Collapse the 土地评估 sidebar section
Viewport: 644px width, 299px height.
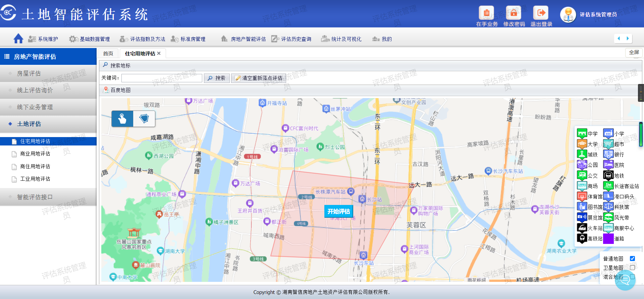pyautogui.click(x=48, y=124)
